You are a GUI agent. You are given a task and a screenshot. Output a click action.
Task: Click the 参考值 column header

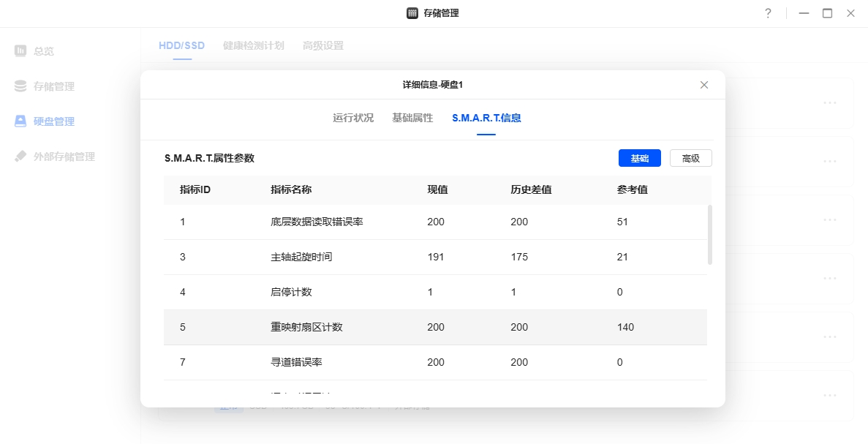click(633, 190)
